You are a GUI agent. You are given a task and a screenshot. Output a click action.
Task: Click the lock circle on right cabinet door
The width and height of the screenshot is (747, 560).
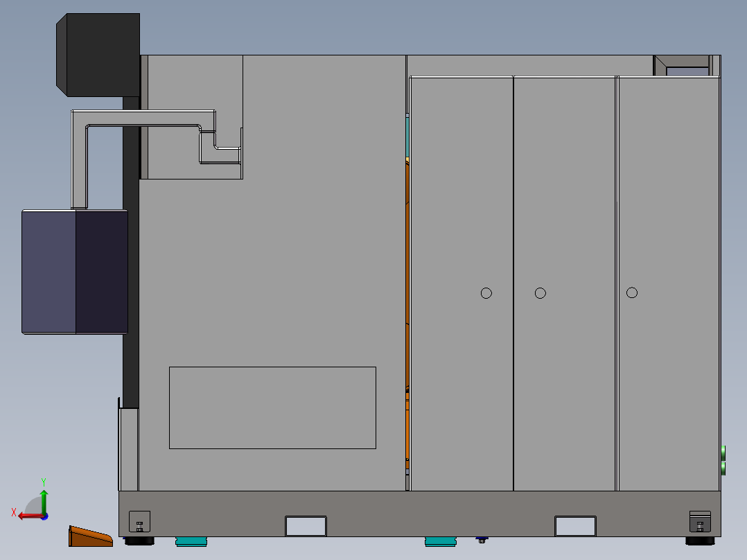(x=632, y=292)
